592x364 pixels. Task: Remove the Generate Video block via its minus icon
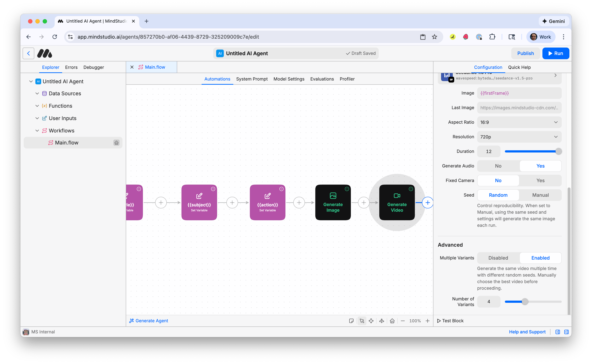[x=410, y=189]
